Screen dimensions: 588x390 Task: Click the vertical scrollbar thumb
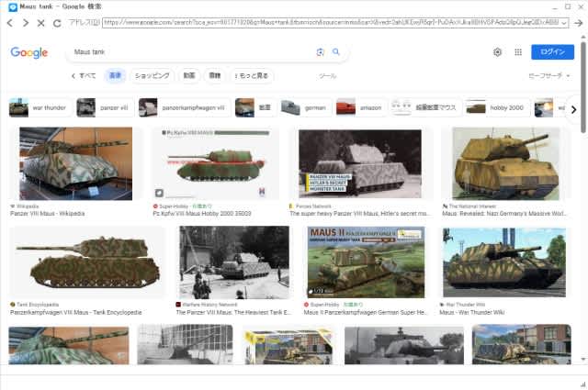click(x=583, y=86)
